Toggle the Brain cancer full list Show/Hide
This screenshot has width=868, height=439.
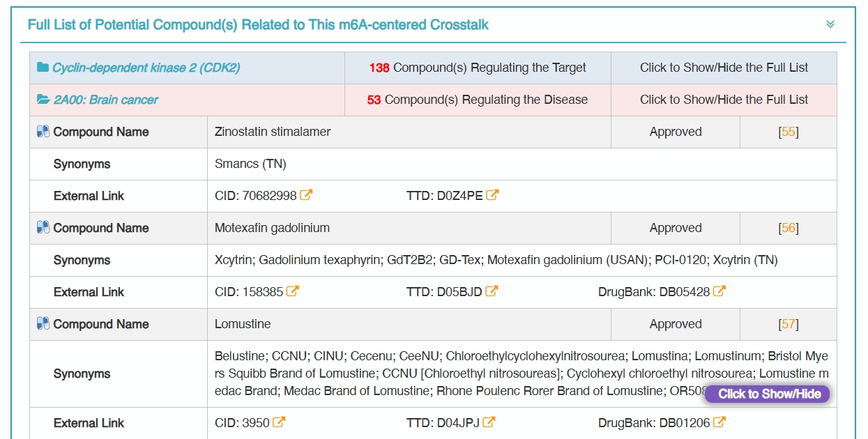(724, 100)
